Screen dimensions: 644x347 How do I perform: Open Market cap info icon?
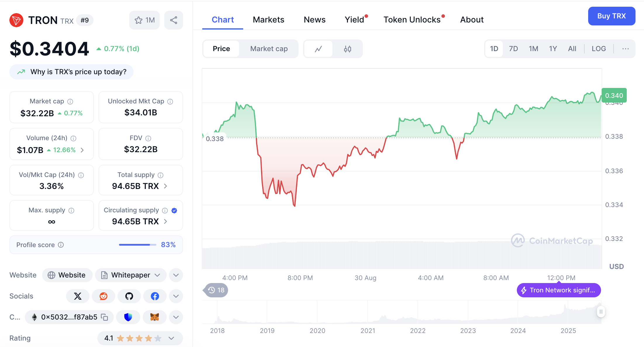[70, 101]
